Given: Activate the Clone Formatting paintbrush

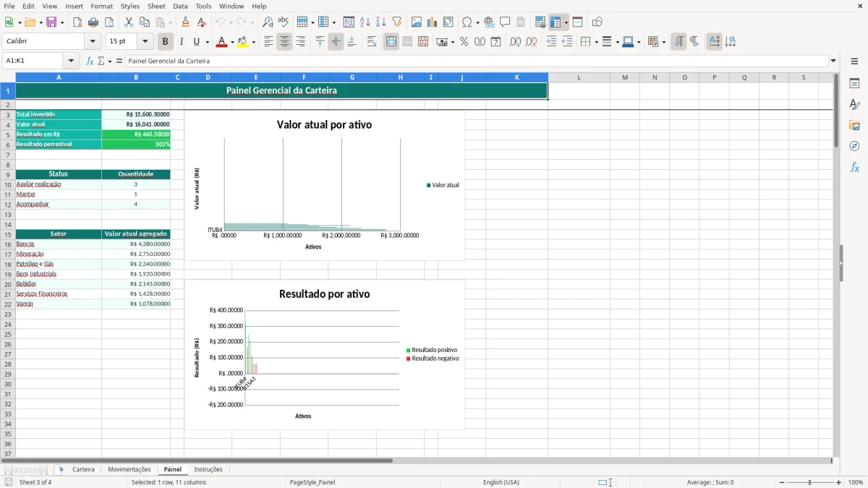Looking at the screenshot, I should click(x=185, y=22).
